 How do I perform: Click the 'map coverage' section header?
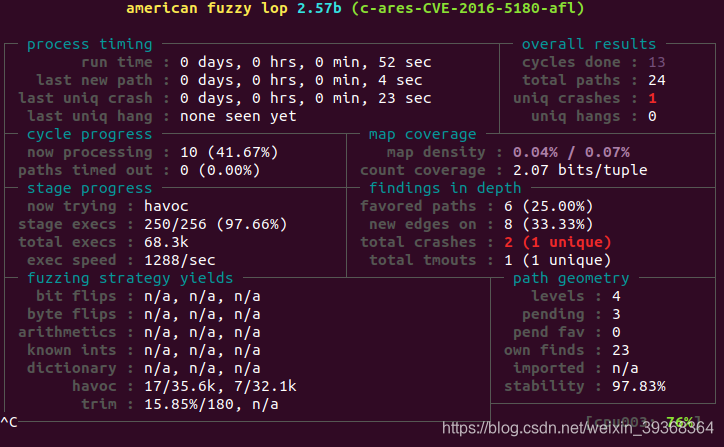422,134
